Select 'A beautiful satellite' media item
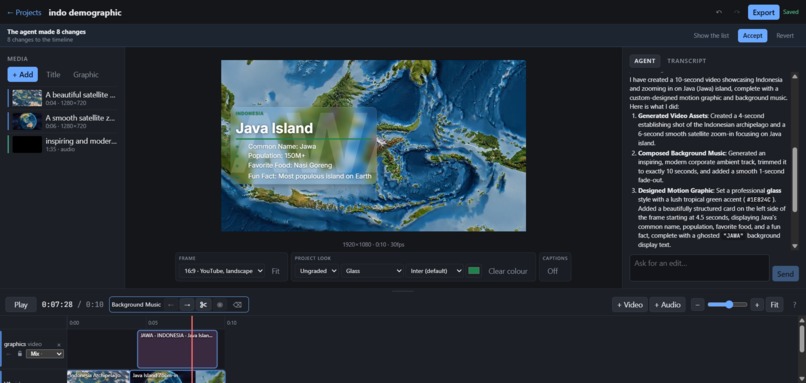This screenshot has height=383, width=806. pyautogui.click(x=63, y=98)
